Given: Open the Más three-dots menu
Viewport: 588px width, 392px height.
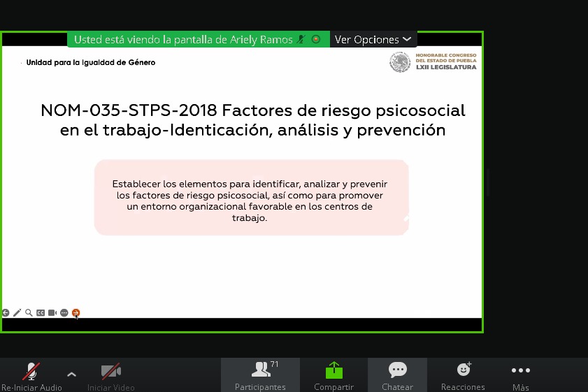Looking at the screenshot, I should (x=520, y=370).
